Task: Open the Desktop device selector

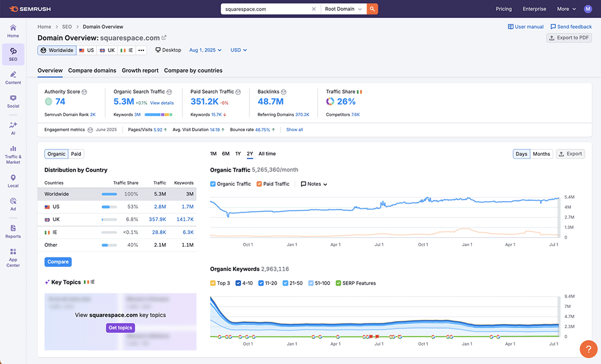Action: tap(168, 50)
